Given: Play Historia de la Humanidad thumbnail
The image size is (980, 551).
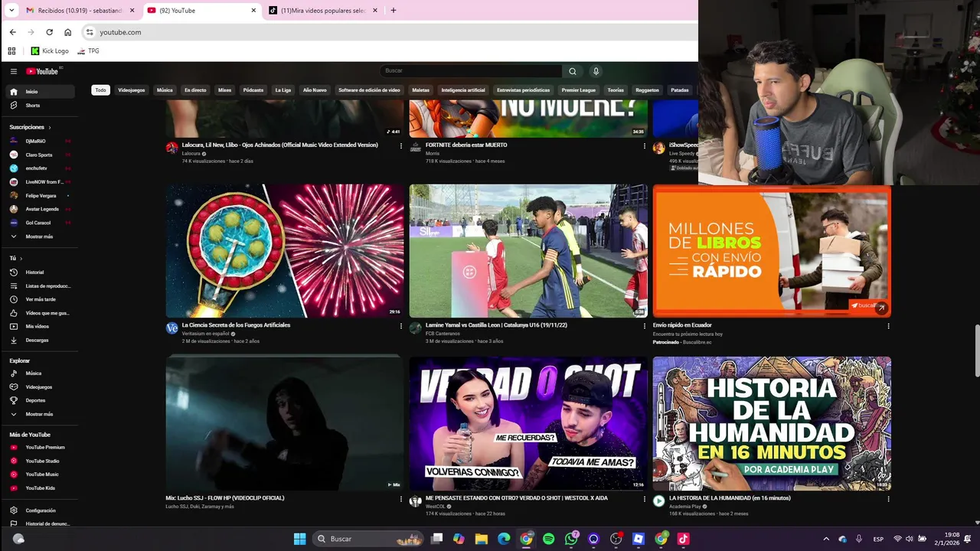Looking at the screenshot, I should pos(772,424).
